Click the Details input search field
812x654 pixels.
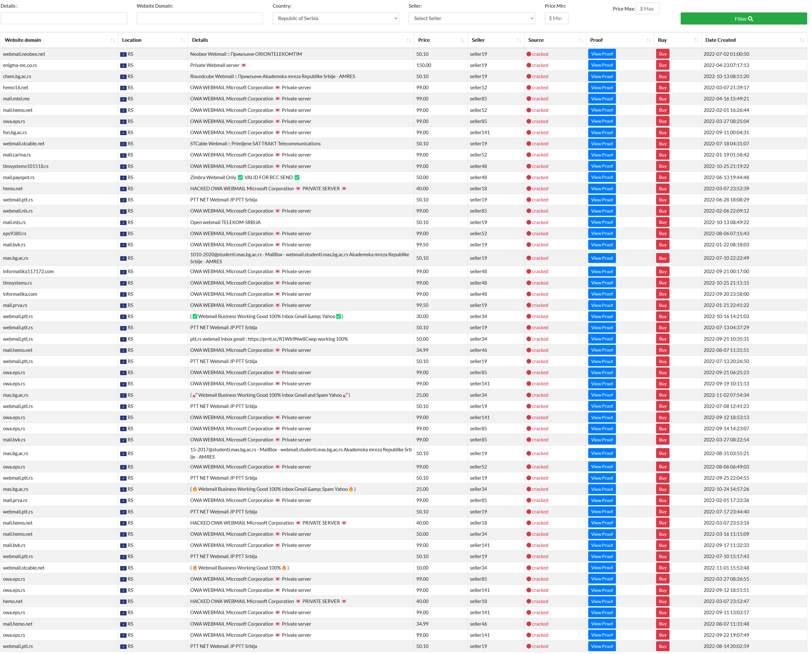click(x=64, y=18)
